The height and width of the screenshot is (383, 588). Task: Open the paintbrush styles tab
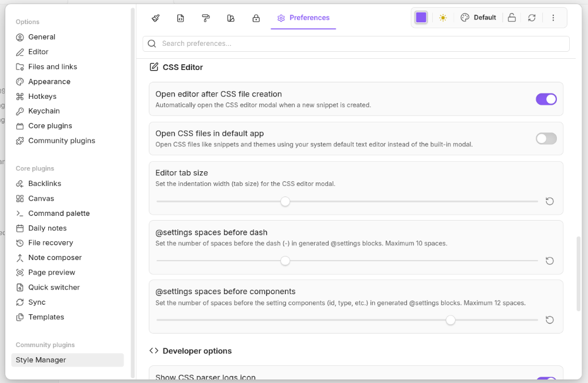156,18
